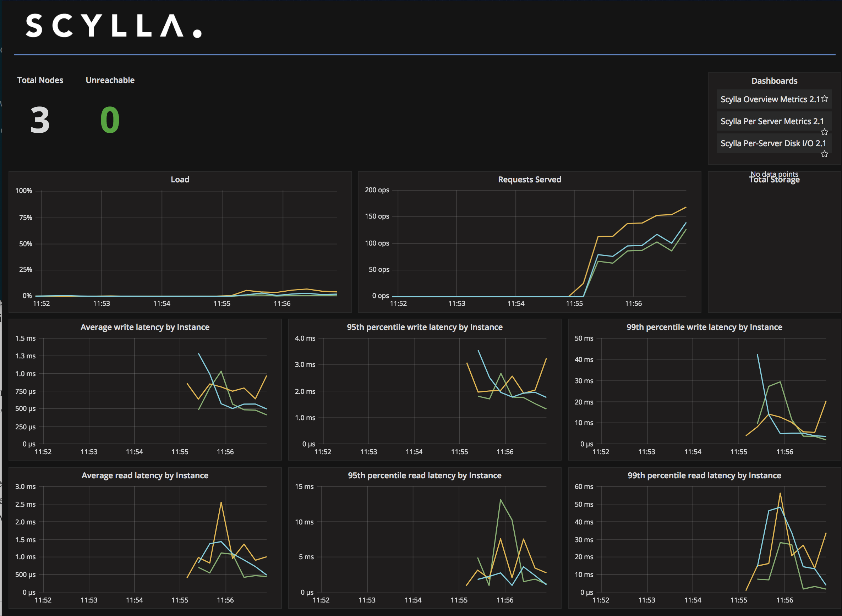Image resolution: width=842 pixels, height=616 pixels.
Task: Star the Scylla Per Server Metrics 2.1 dashboard
Action: click(x=825, y=132)
